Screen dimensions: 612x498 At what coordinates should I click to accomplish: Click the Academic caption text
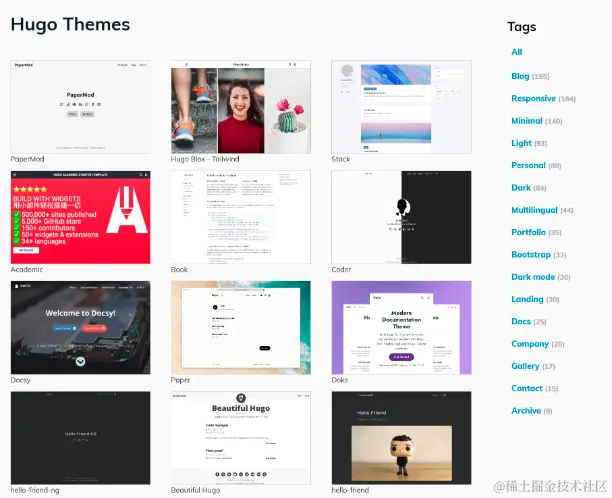pos(27,270)
